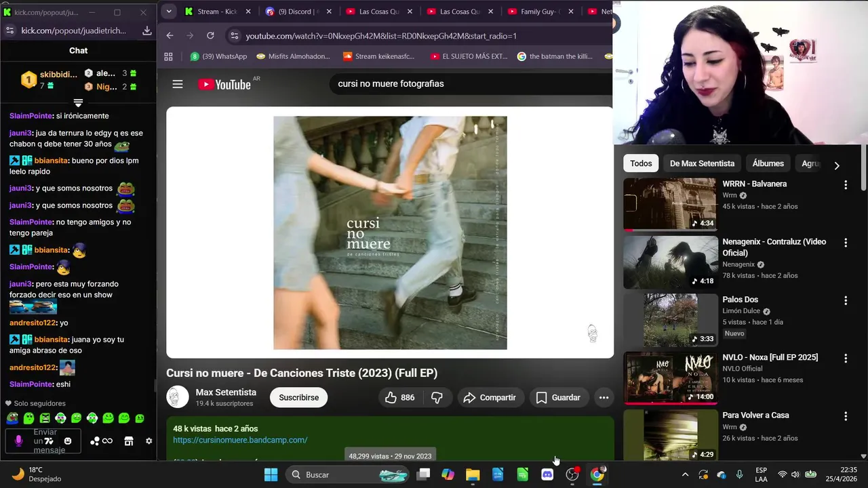Open the volume control in system tray
This screenshot has height=488, width=868.
tap(795, 474)
